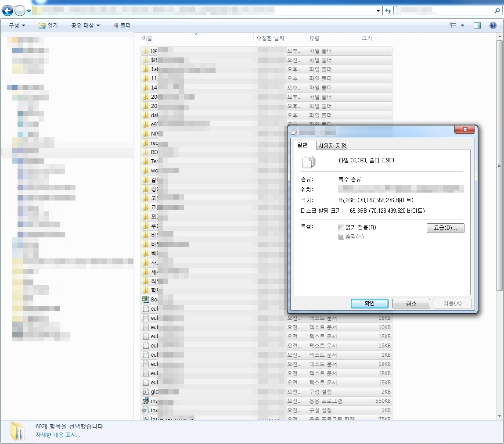Click the 열기 toolbar button
The width and height of the screenshot is (504, 444).
click(48, 25)
